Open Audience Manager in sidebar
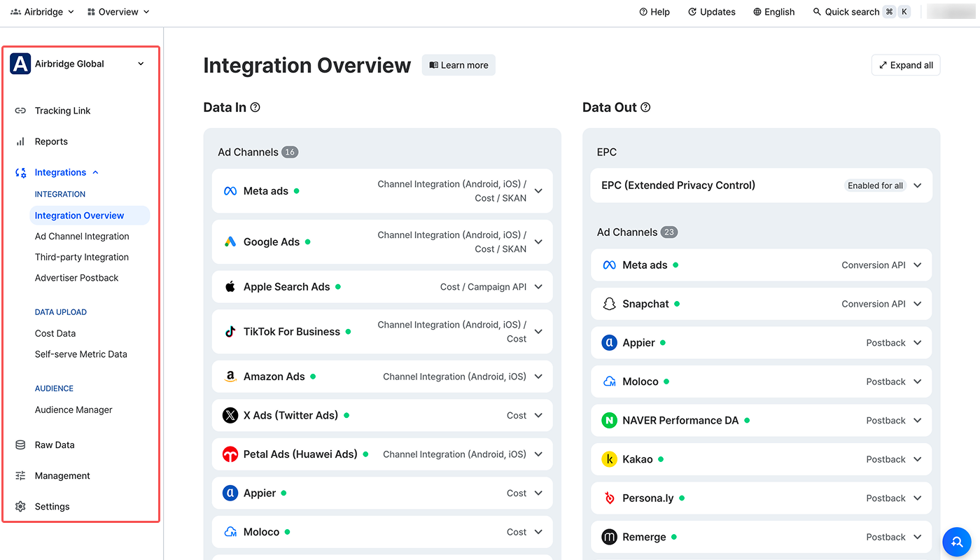The width and height of the screenshot is (980, 560). tap(73, 410)
